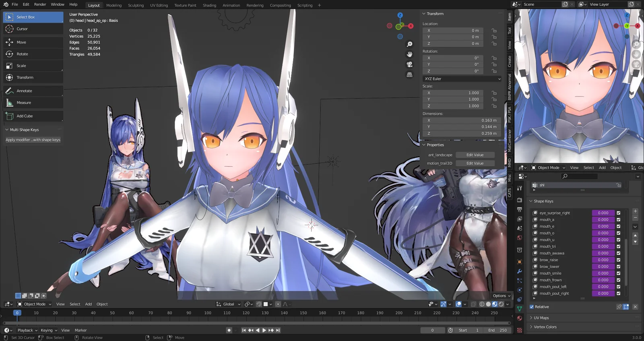Open Render properties tab icon
Image resolution: width=644 pixels, height=341 pixels.
pyautogui.click(x=520, y=200)
